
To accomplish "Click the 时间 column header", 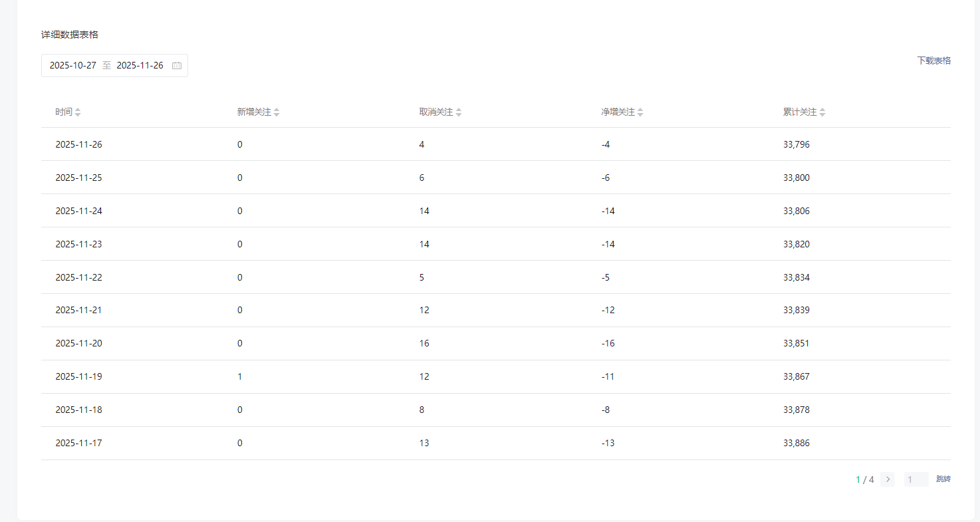I will pos(64,112).
